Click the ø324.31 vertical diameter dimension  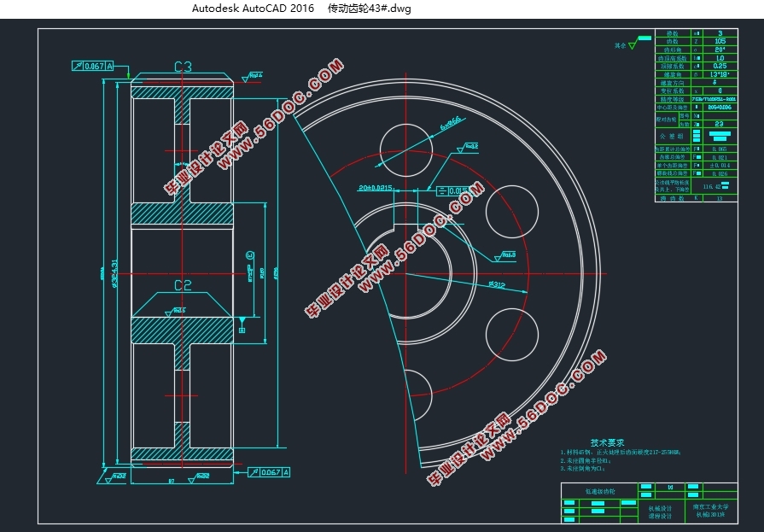[x=115, y=273]
